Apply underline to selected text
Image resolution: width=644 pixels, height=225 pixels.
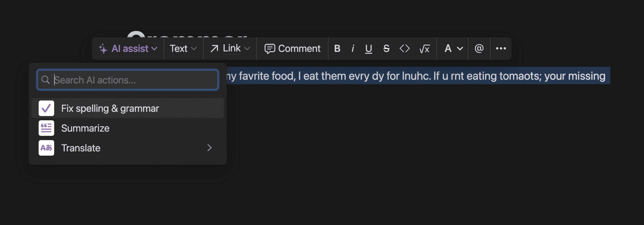(x=369, y=49)
